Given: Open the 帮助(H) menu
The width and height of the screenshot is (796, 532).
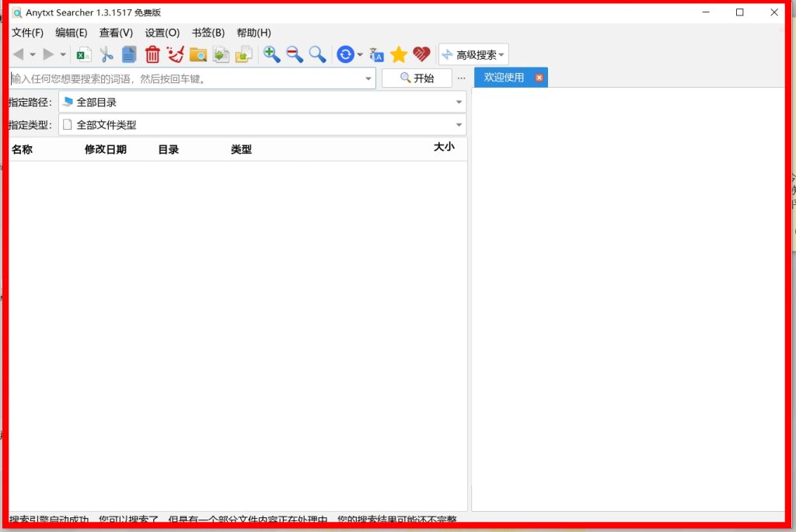Looking at the screenshot, I should click(254, 33).
